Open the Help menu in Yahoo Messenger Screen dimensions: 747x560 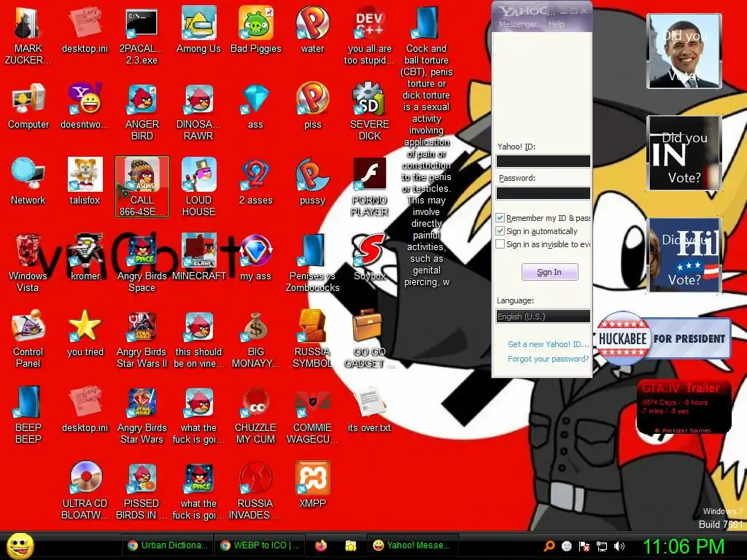point(557,24)
